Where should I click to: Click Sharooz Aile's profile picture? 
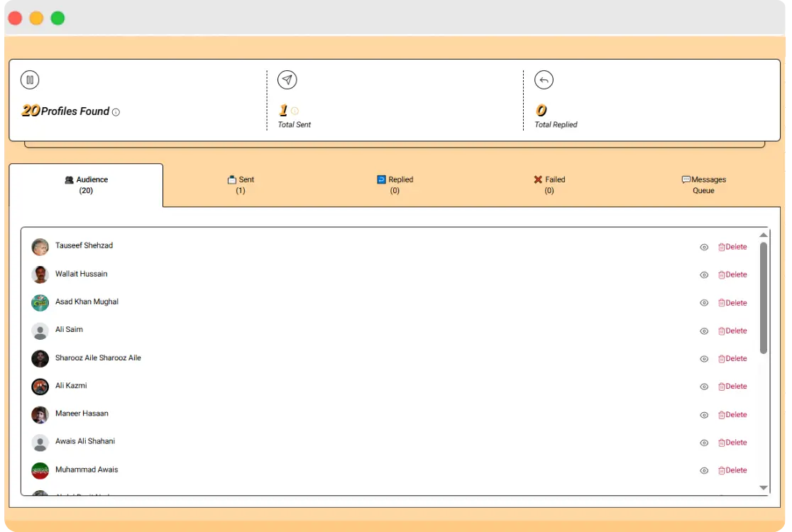(40, 359)
